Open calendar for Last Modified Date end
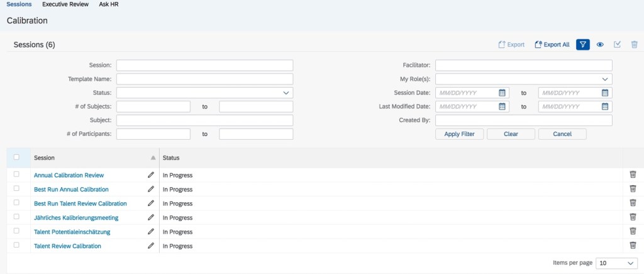644x274 pixels. (x=605, y=106)
